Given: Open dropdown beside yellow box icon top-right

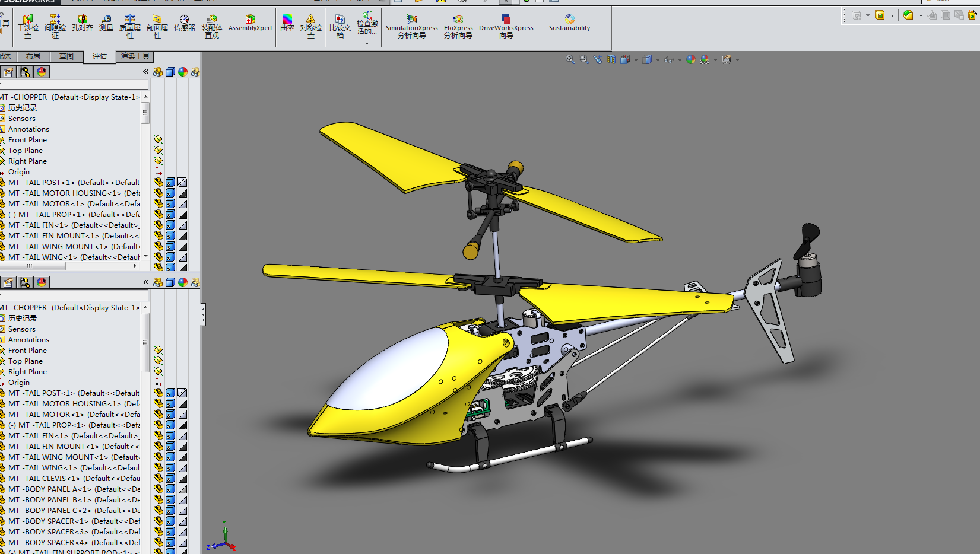Looking at the screenshot, I should [x=892, y=15].
